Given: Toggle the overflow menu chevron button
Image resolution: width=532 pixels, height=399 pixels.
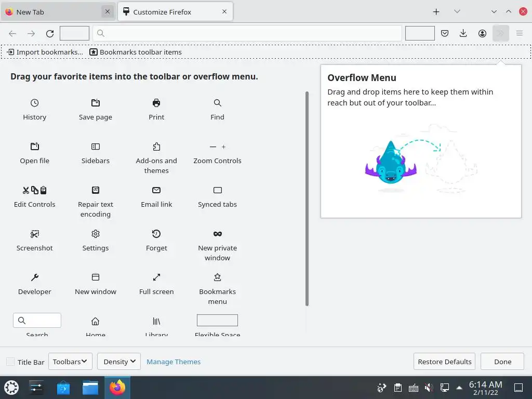Looking at the screenshot, I should coord(500,33).
